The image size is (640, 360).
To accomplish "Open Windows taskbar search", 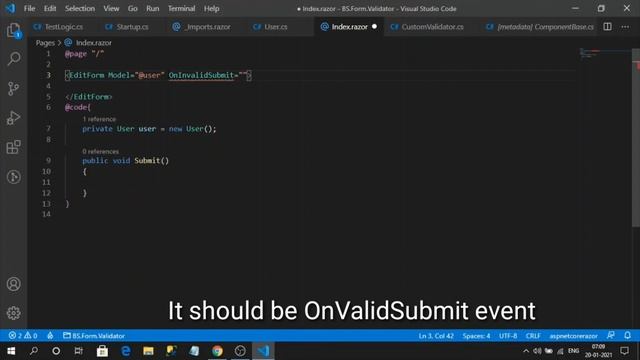I will 34,351.
